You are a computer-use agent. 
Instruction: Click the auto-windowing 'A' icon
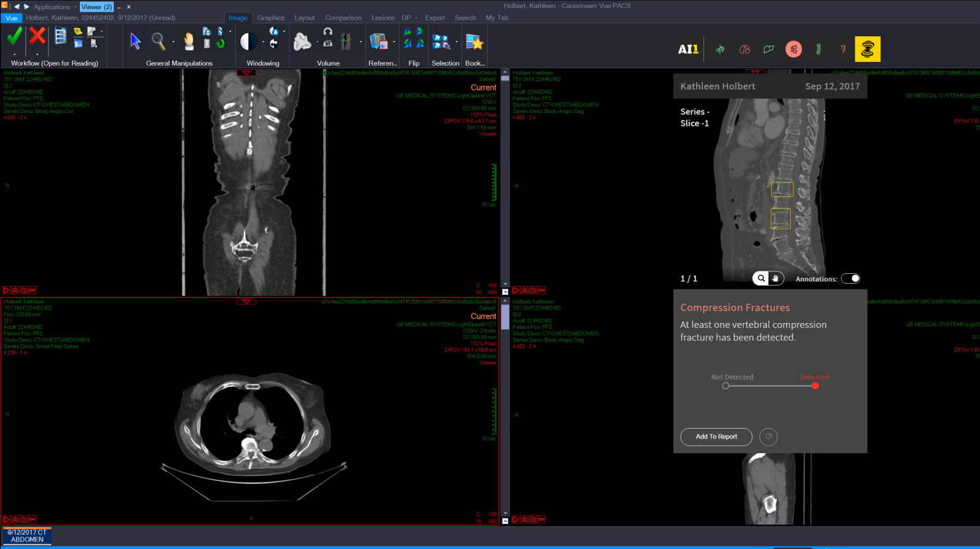coord(274,31)
